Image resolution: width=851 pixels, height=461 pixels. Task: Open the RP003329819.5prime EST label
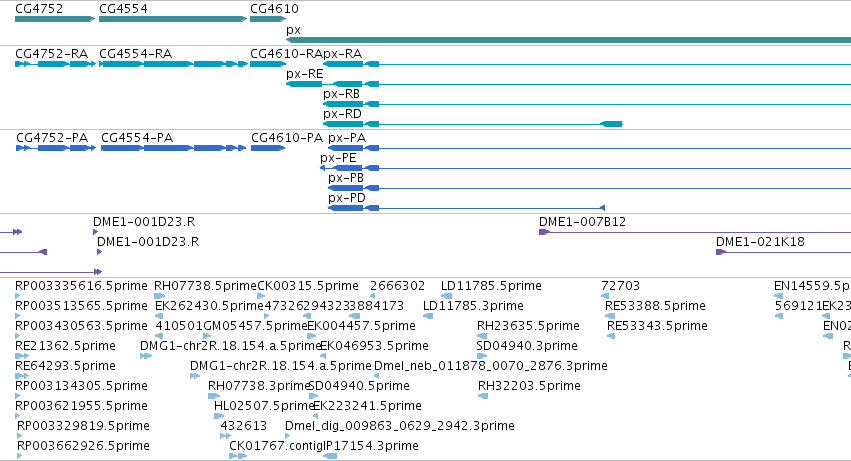[x=83, y=427]
